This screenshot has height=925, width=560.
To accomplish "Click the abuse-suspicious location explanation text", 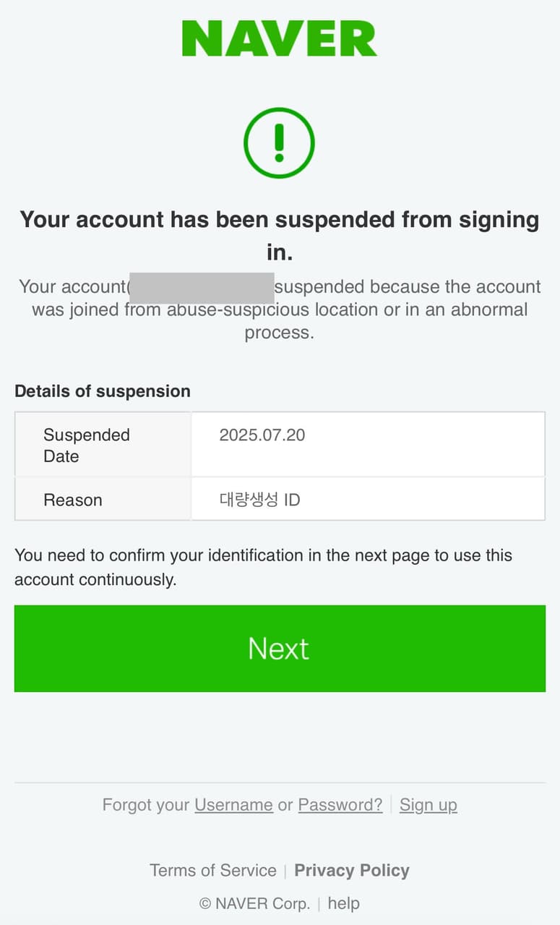I will pos(280,310).
